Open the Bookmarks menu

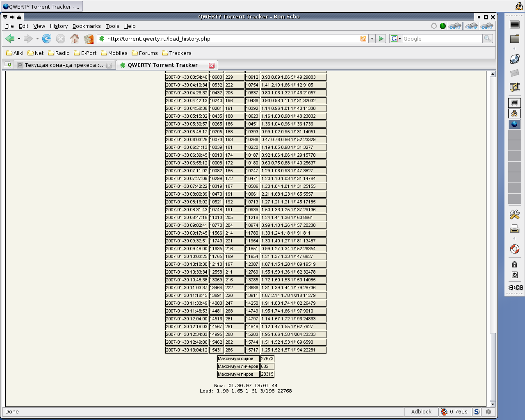coord(87,26)
